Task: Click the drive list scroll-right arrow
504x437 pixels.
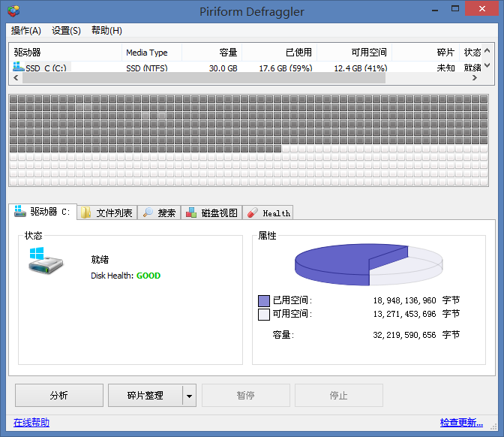Action: click(475, 78)
